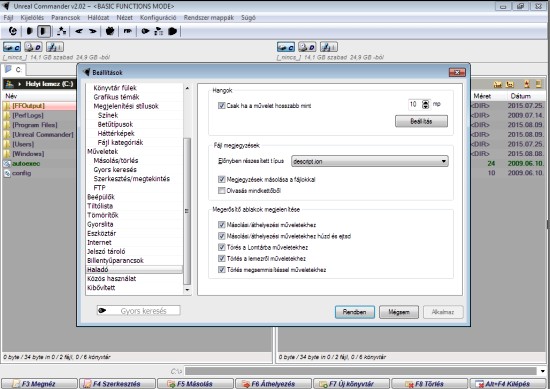
Task: Select drive D in right panel drive bar
Action: pyautogui.click(x=307, y=47)
